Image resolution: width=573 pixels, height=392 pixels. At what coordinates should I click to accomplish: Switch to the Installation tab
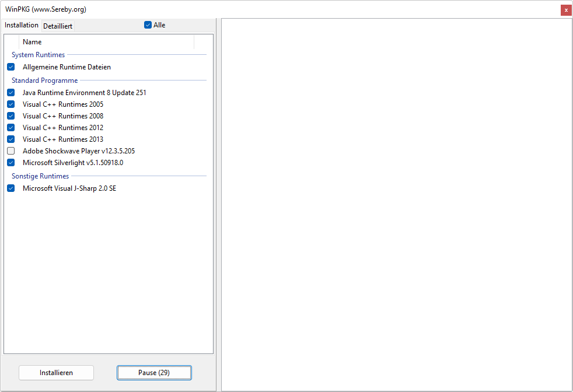pos(21,25)
